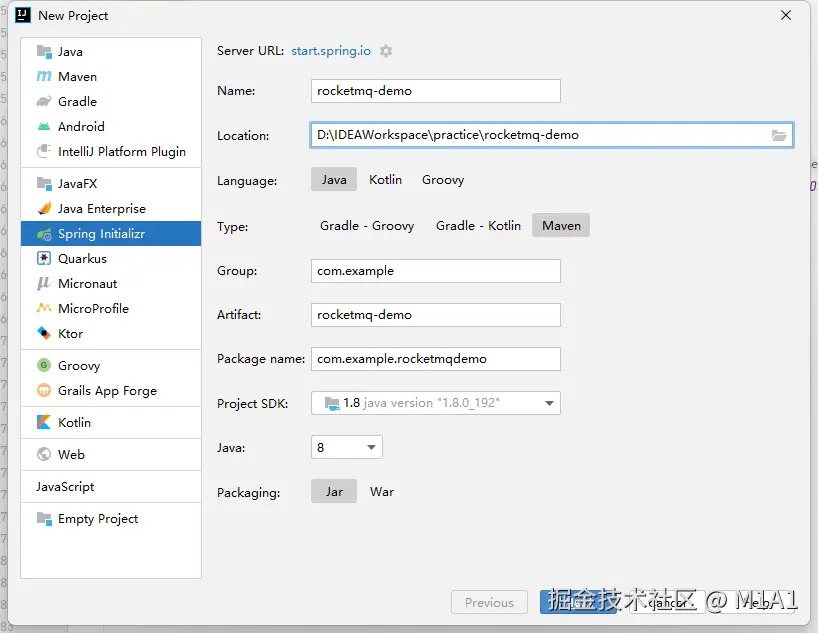Open the start.spring.io server link
Image resolution: width=818 pixels, height=633 pixels.
331,51
